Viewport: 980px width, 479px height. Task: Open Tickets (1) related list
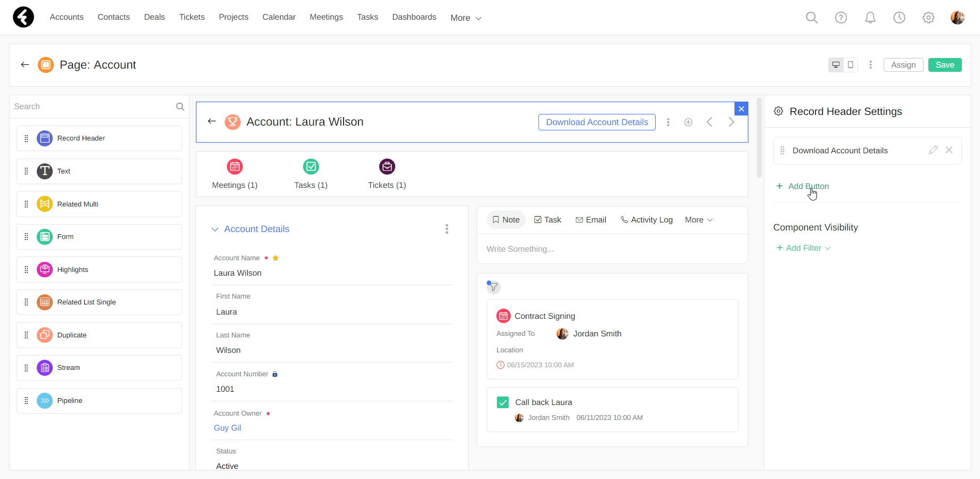click(x=387, y=174)
